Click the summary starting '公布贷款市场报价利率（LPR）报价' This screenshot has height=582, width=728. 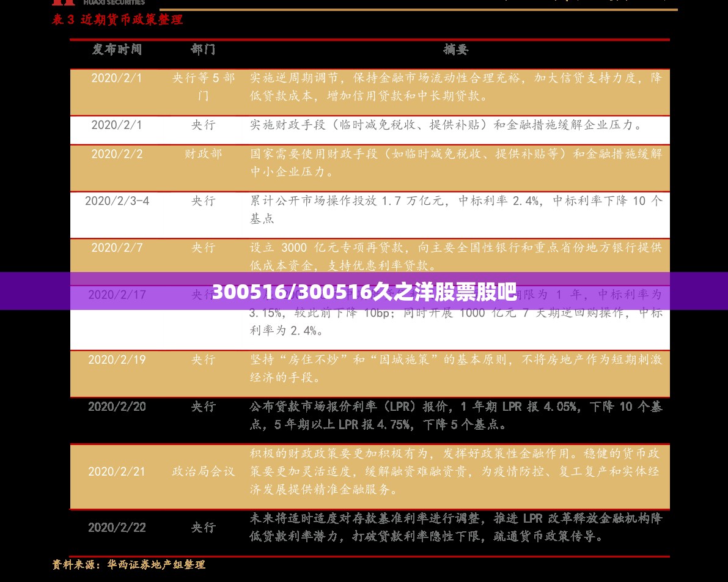(x=455, y=415)
